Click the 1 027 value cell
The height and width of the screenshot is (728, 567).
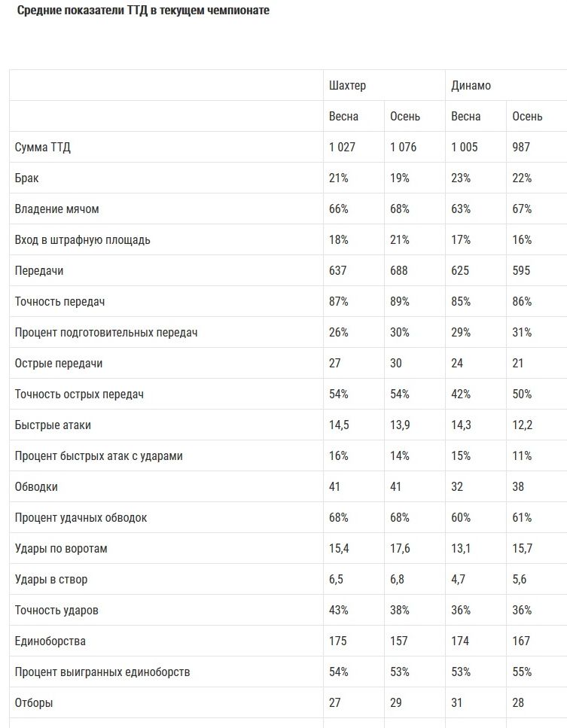pyautogui.click(x=342, y=148)
